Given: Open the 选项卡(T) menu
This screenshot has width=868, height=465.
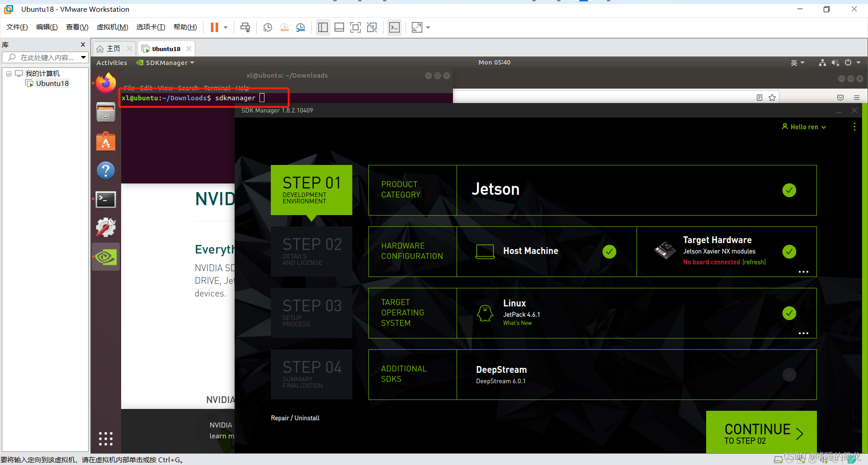Looking at the screenshot, I should click(x=151, y=27).
